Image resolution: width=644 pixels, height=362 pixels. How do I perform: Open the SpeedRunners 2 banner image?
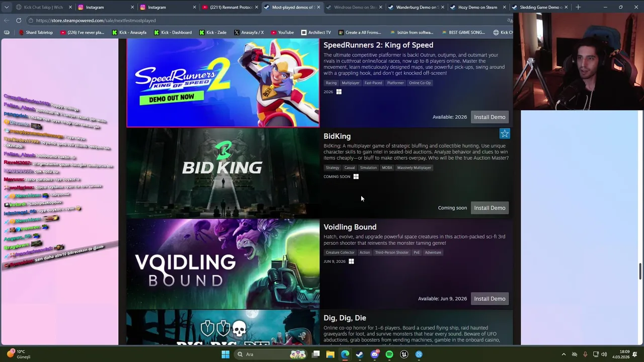(x=223, y=83)
